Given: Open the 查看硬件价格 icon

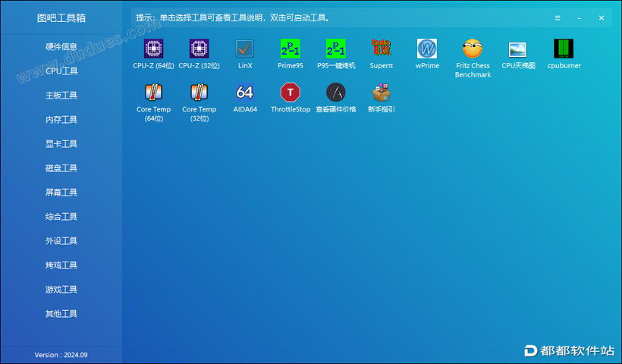Looking at the screenshot, I should 336,92.
